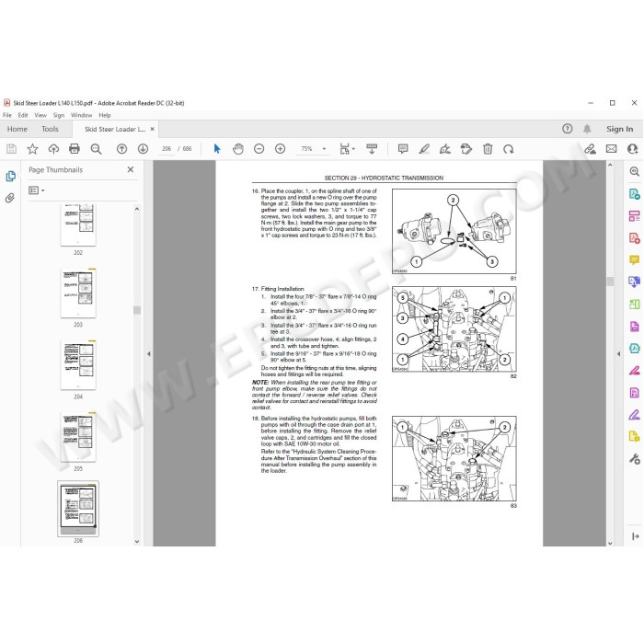The image size is (644, 644).
Task: Select page 206 thumbnail
Action: (78, 509)
